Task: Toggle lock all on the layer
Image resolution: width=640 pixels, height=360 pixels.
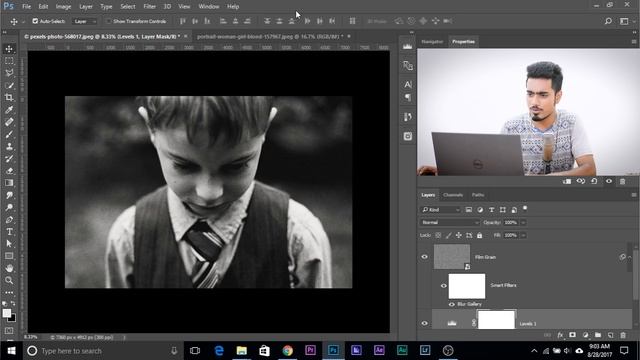Action: click(480, 236)
